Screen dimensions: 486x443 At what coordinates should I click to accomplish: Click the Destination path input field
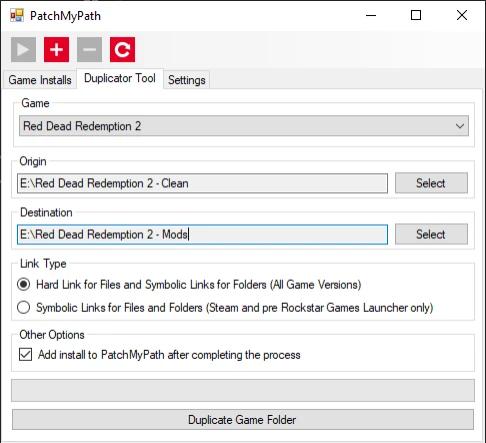[x=202, y=234]
